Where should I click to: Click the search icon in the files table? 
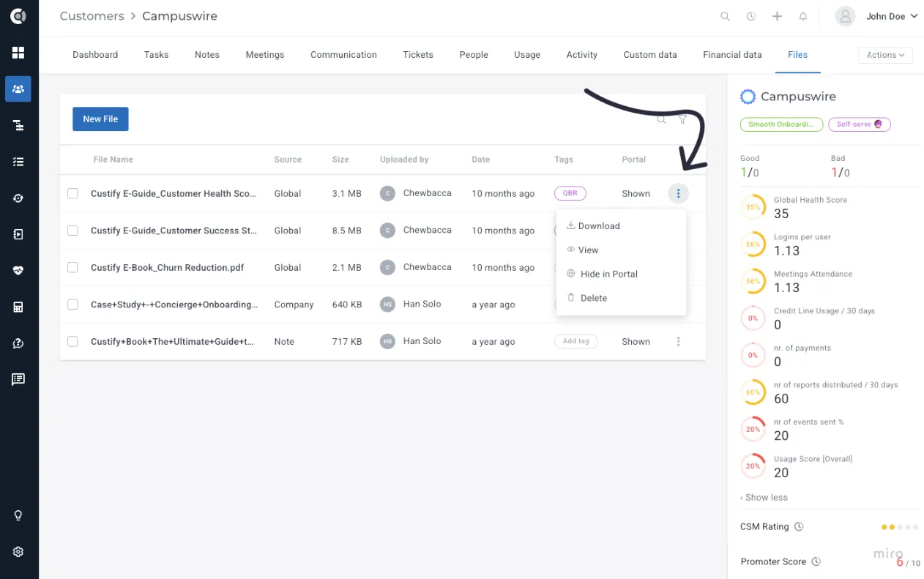661,119
